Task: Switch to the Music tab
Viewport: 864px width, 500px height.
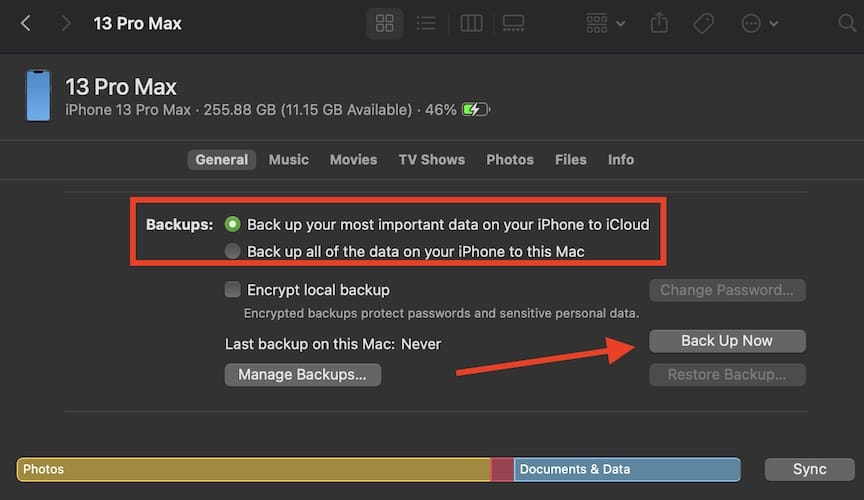Action: tap(289, 160)
